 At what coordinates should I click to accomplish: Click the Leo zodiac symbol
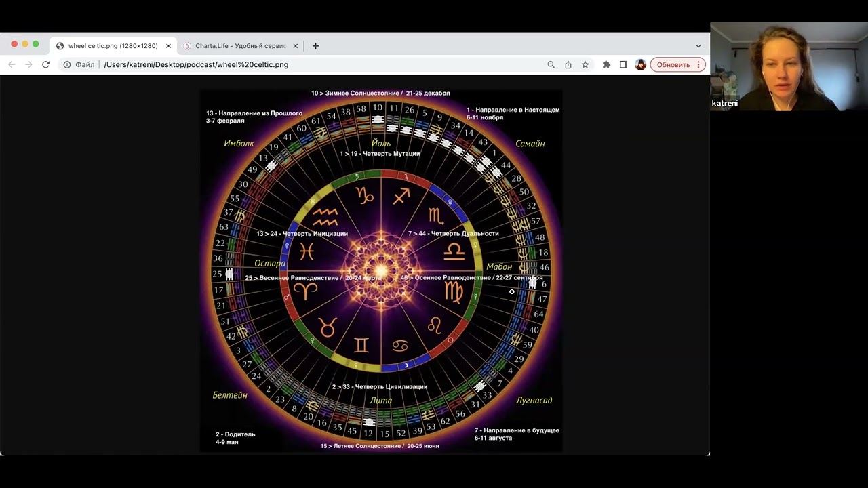pos(434,326)
